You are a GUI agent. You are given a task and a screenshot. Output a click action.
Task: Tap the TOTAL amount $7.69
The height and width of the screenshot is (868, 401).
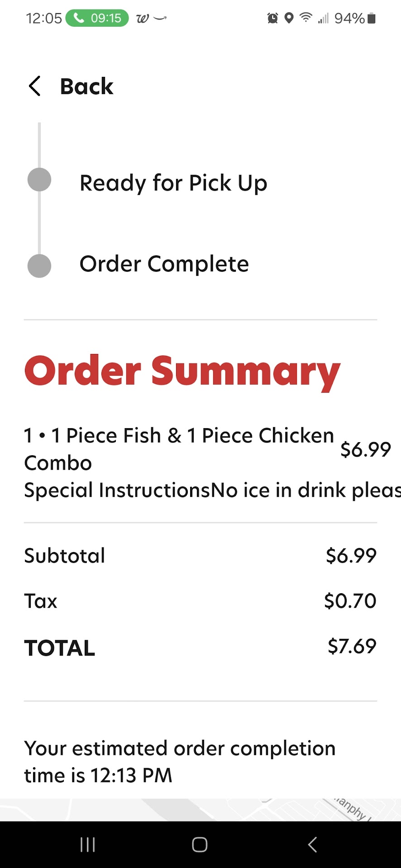pos(352,646)
